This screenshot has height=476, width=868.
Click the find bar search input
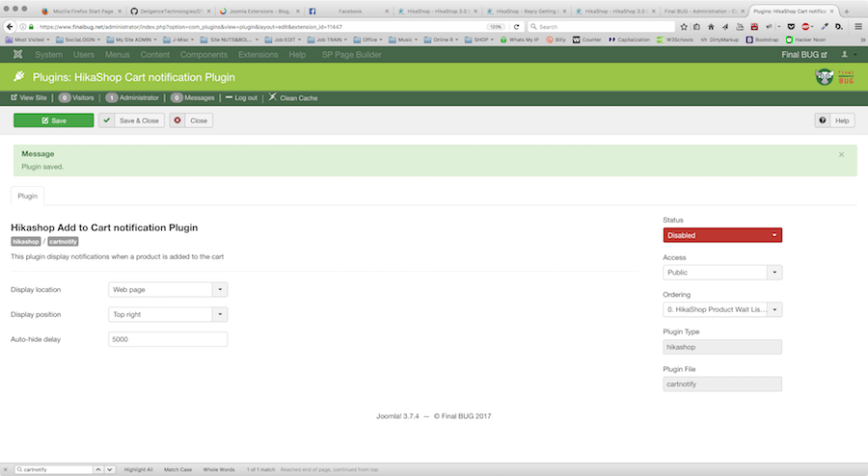(x=53, y=469)
